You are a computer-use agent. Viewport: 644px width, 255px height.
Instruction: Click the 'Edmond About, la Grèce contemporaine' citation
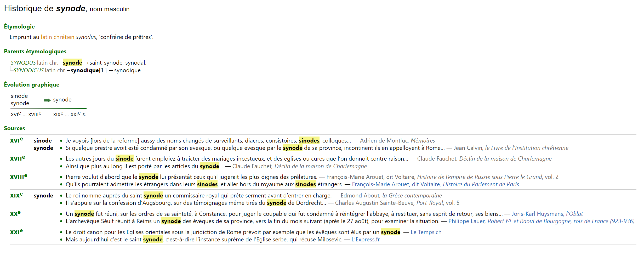click(x=391, y=196)
